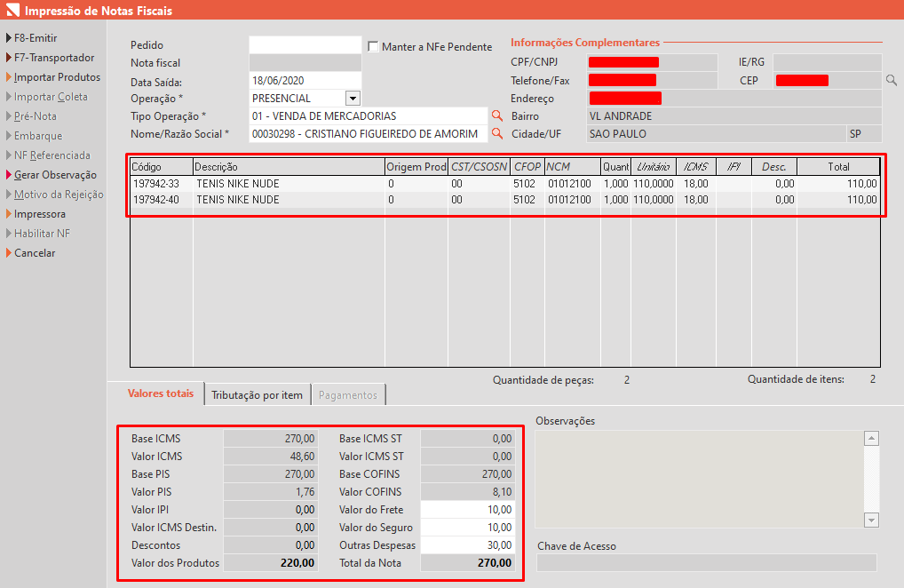Click Gerar Observação in sidebar
This screenshot has width=904, height=588.
(x=55, y=175)
